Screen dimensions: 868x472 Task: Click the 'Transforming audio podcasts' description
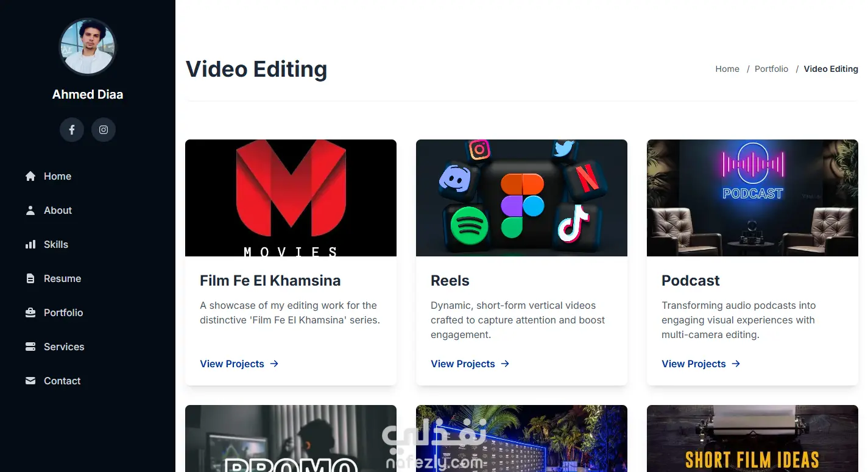[x=738, y=320]
